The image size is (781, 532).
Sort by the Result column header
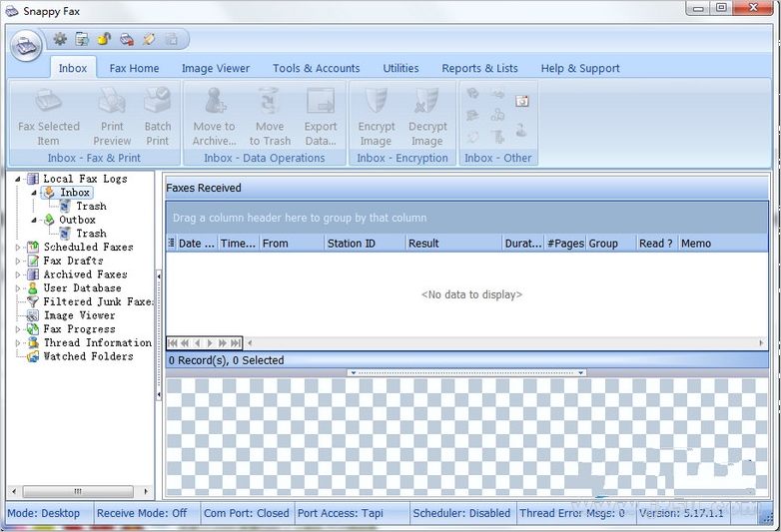453,244
